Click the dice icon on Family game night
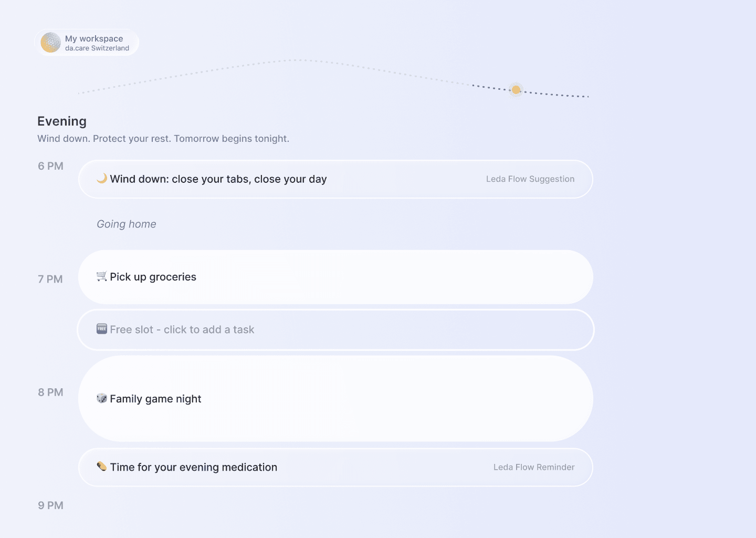This screenshot has width=756, height=538. coord(102,398)
